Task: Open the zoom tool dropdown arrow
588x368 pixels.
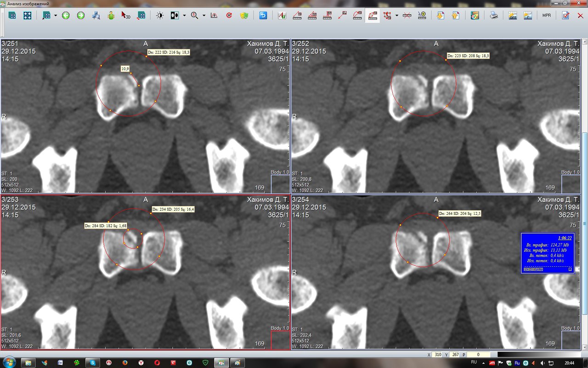Action: [204, 15]
